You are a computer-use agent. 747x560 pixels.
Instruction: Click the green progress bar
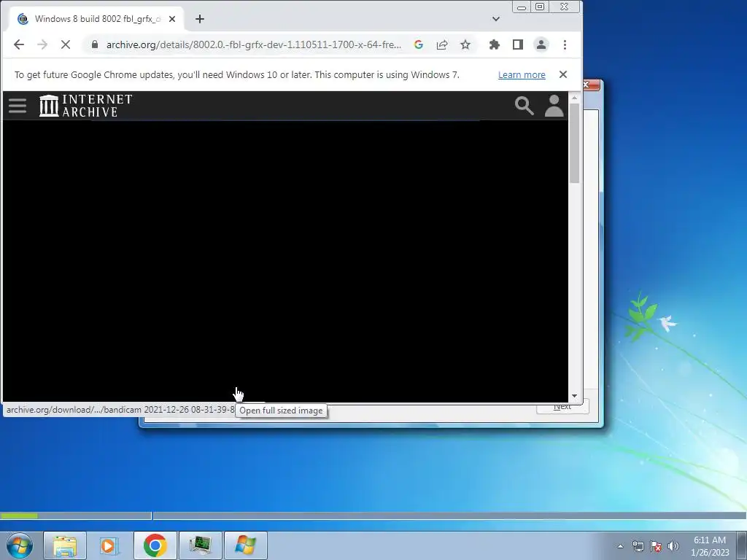pyautogui.click(x=19, y=516)
